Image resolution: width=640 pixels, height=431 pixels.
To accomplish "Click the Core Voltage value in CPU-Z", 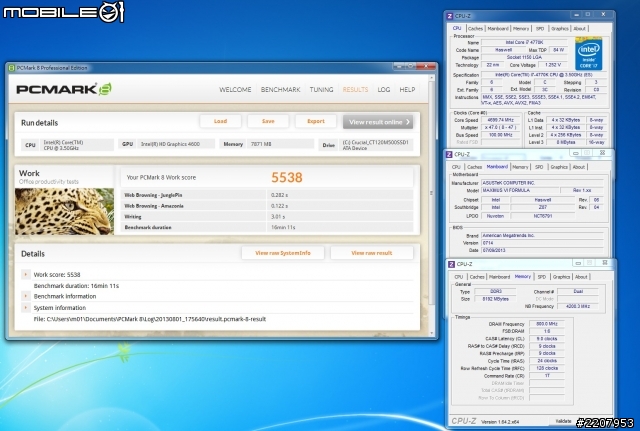I will [x=553, y=65].
